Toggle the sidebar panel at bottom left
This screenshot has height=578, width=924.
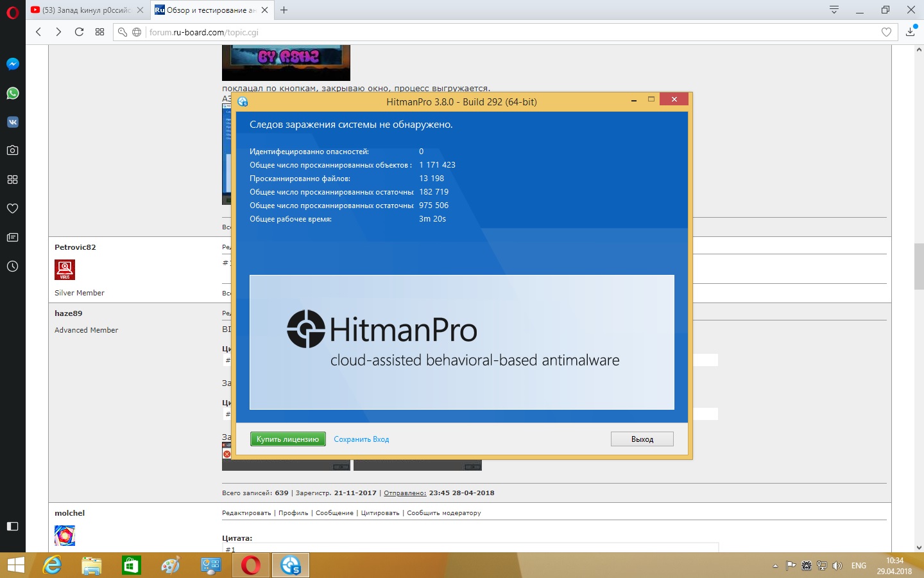tap(13, 526)
